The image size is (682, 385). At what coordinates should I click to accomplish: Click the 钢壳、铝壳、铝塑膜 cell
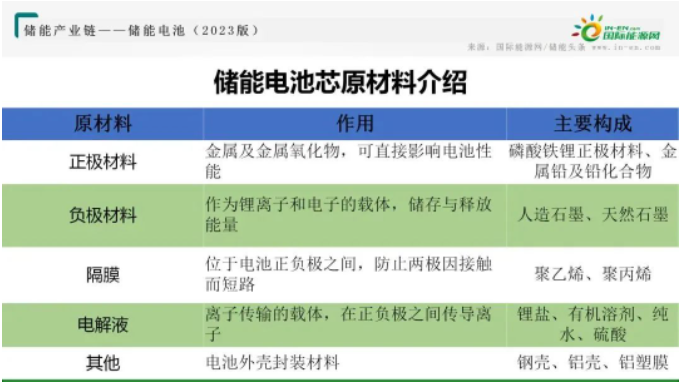(593, 363)
